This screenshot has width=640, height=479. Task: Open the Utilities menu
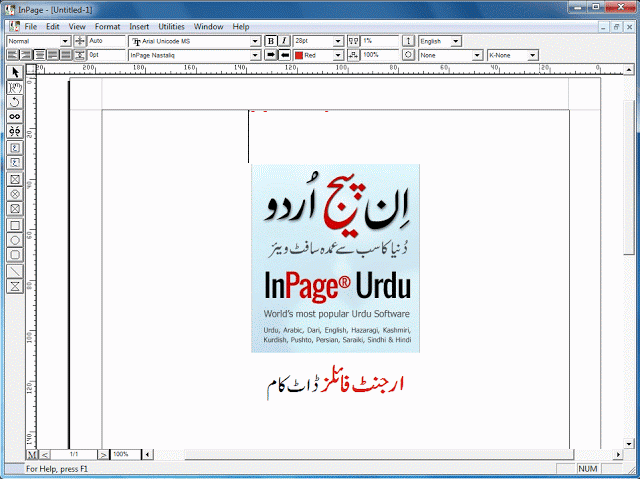coord(171,27)
